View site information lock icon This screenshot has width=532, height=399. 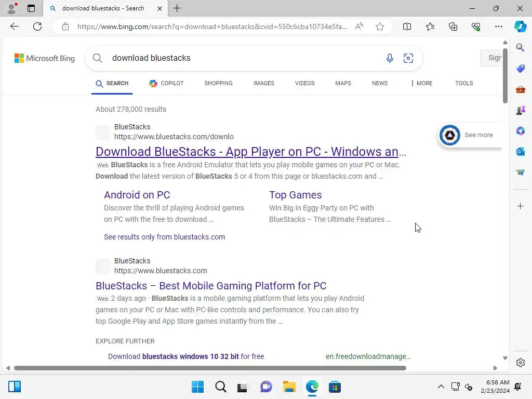pyautogui.click(x=65, y=26)
